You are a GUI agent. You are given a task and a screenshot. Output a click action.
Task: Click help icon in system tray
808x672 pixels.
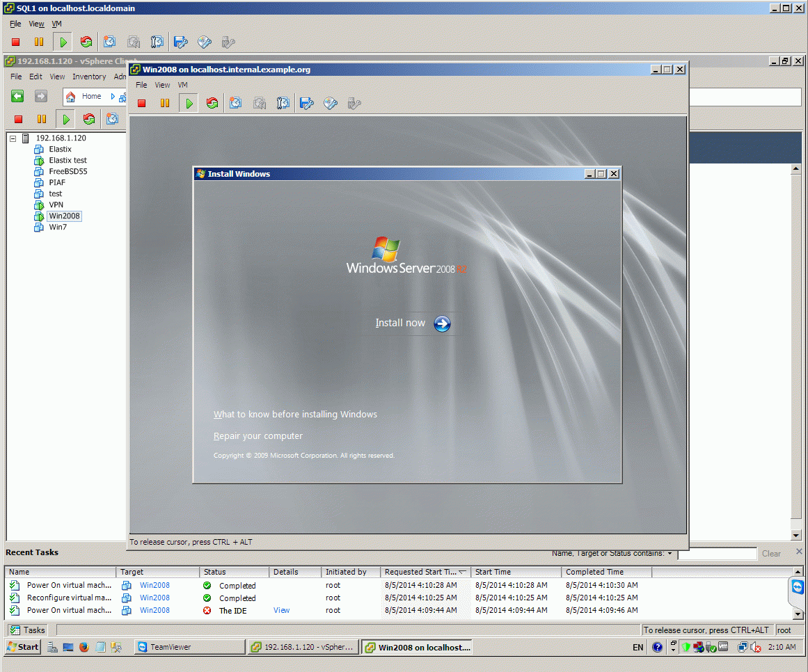click(x=657, y=647)
